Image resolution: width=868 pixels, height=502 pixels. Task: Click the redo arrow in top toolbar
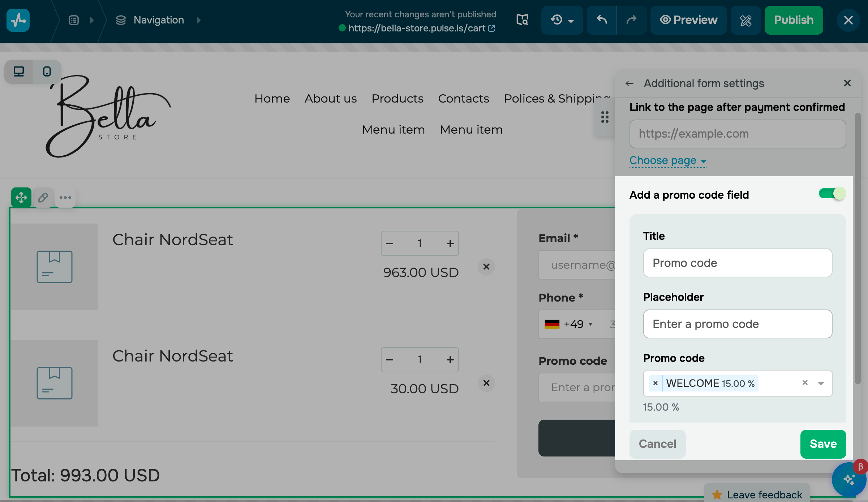[631, 20]
